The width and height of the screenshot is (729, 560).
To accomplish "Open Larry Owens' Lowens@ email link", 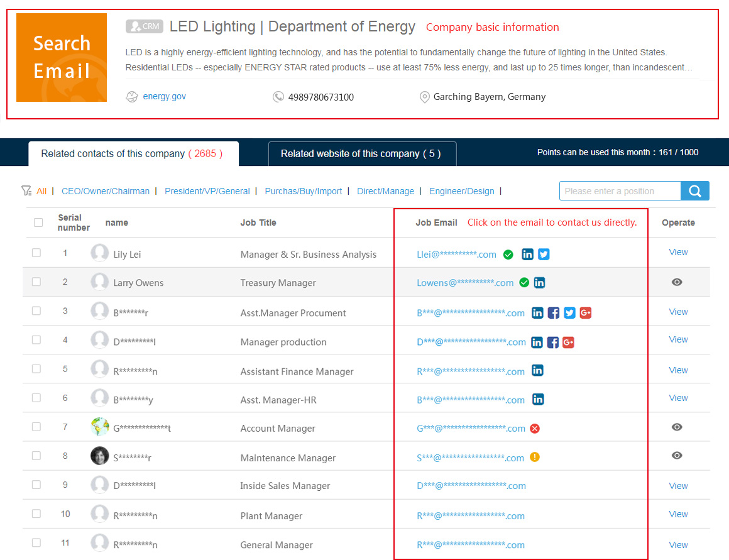I will [x=465, y=283].
